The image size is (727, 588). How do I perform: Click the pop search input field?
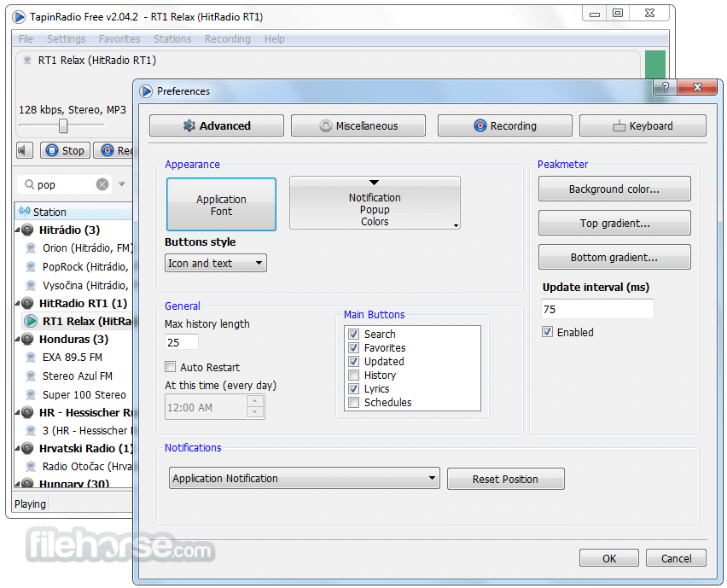point(65,184)
